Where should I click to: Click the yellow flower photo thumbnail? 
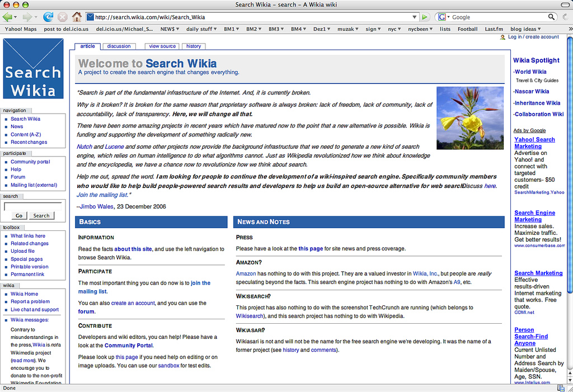[470, 118]
